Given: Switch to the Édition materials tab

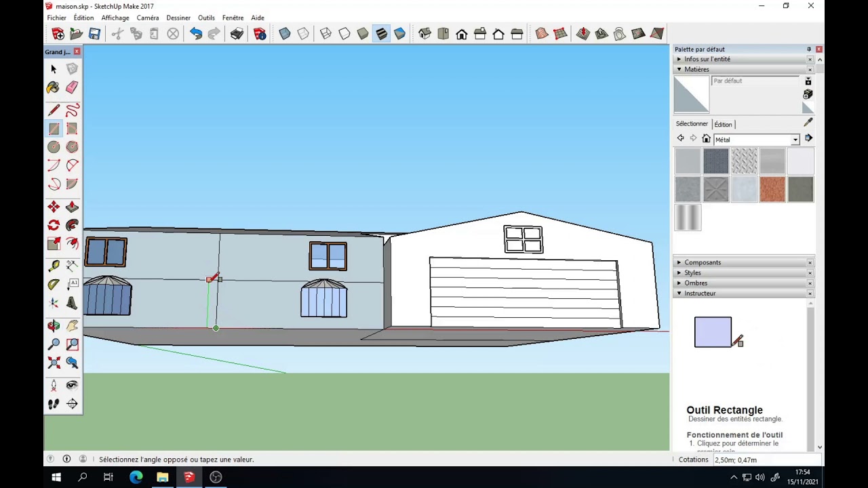Looking at the screenshot, I should tap(723, 125).
